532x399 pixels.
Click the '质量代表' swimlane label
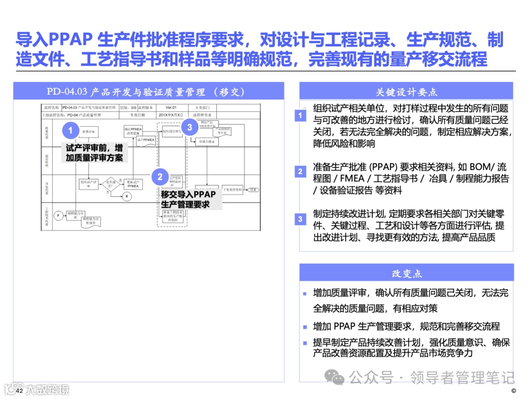(x=47, y=133)
